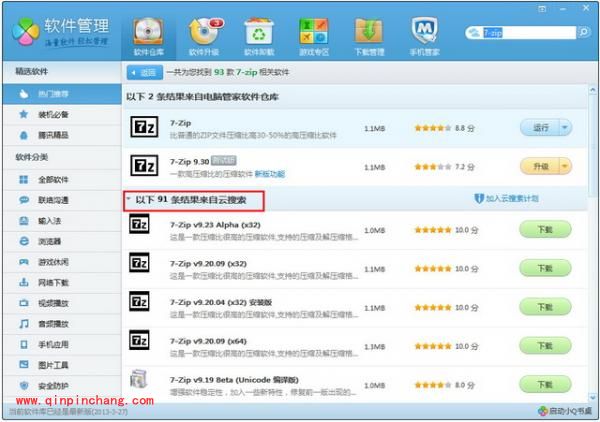
Task: Click the star rating of 7-Zip 8.8 分
Action: 433,128
